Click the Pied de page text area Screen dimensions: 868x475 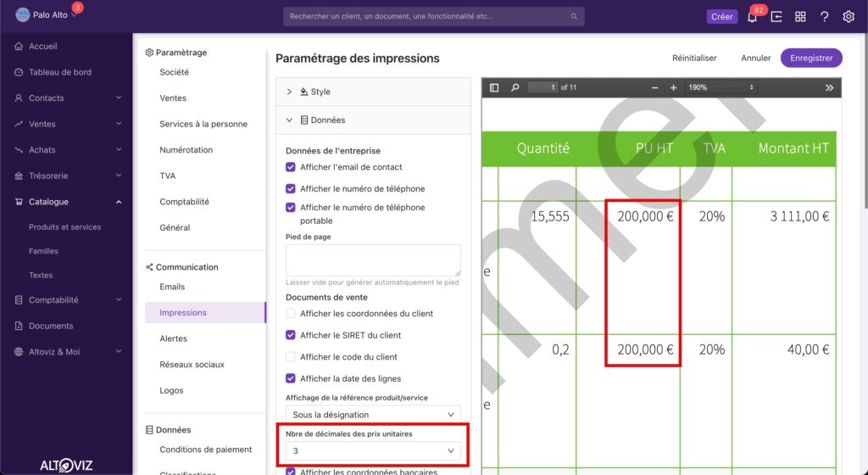point(373,260)
